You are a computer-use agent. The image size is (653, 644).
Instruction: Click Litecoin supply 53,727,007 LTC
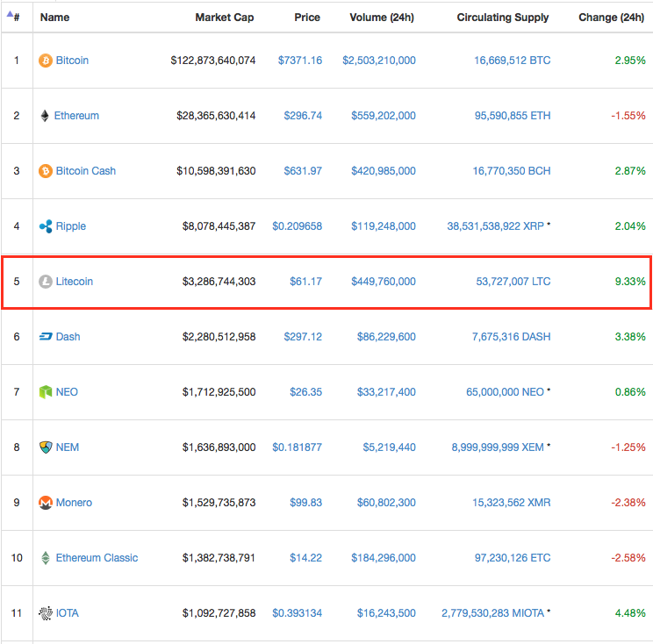tap(513, 282)
